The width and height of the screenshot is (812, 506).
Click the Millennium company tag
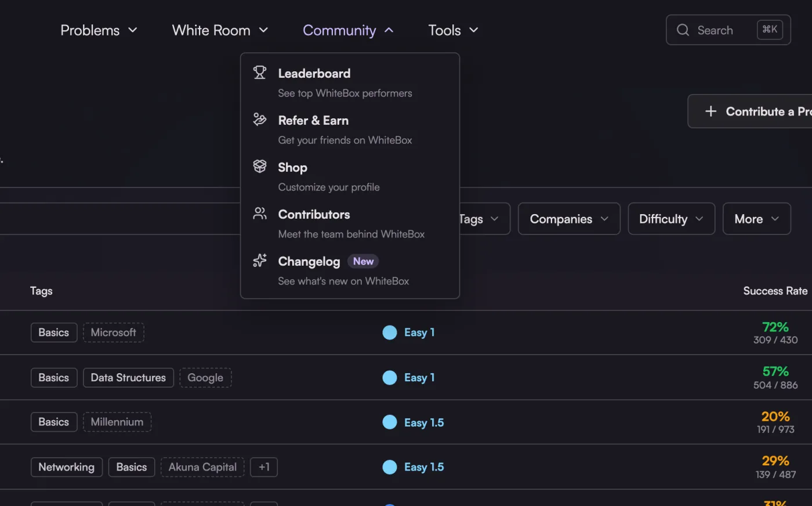[117, 422]
